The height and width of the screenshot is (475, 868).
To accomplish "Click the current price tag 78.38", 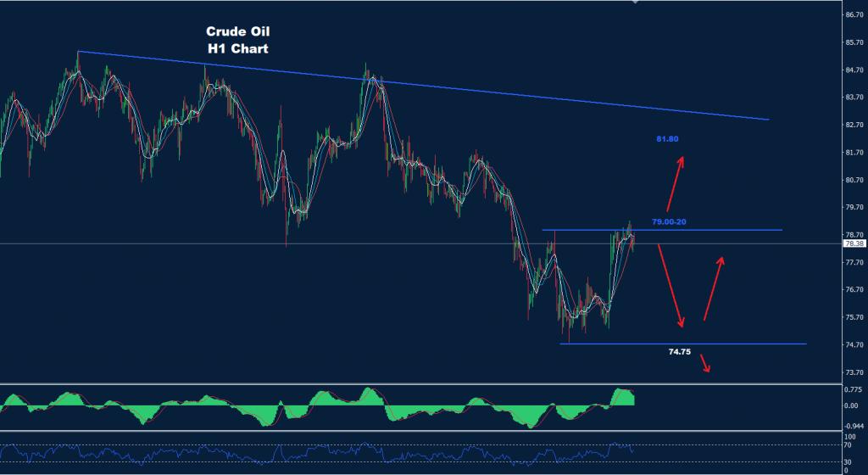I will (x=854, y=243).
